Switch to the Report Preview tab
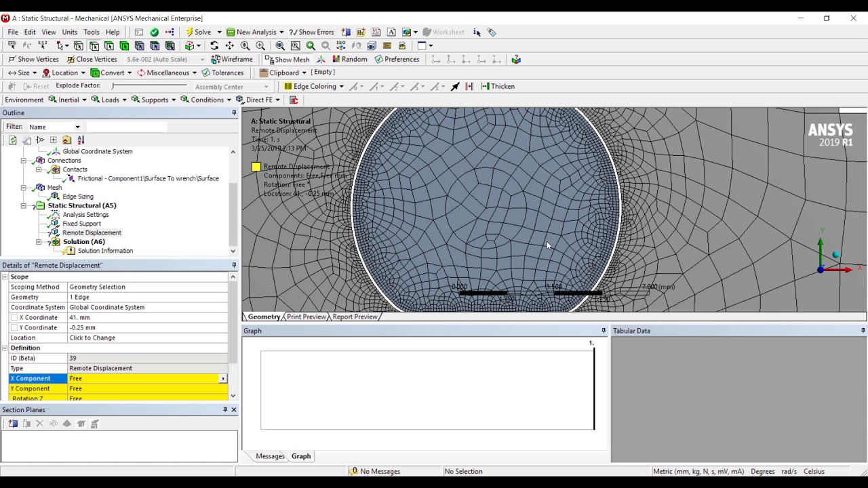Image resolution: width=868 pixels, height=488 pixels. tap(355, 317)
